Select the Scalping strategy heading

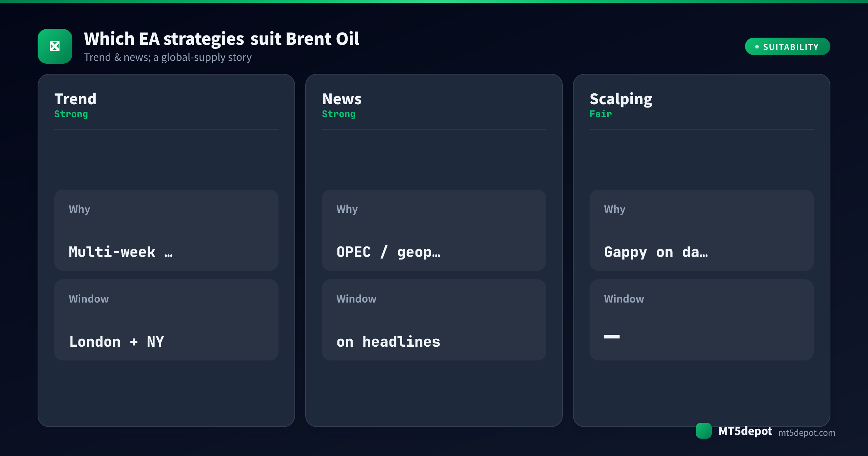tap(621, 100)
